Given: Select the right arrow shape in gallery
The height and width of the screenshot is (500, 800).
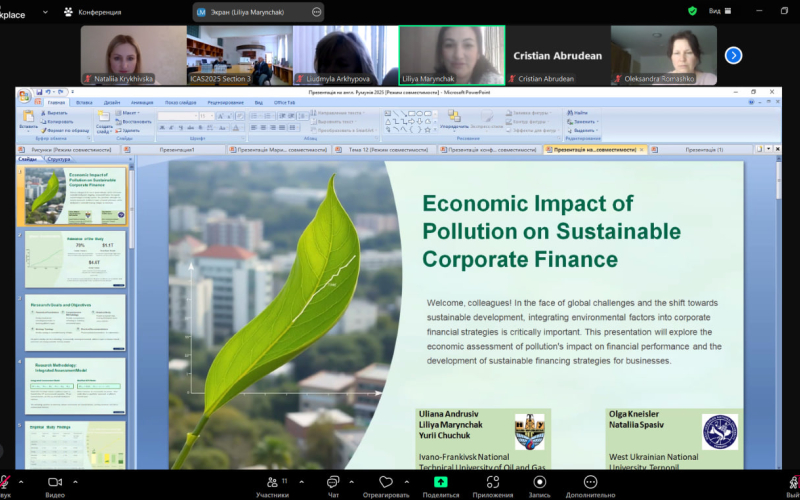Looking at the screenshot, I should (412, 121).
